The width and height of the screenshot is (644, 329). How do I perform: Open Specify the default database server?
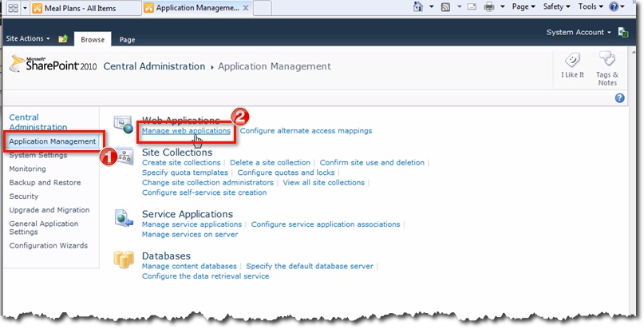coord(310,266)
